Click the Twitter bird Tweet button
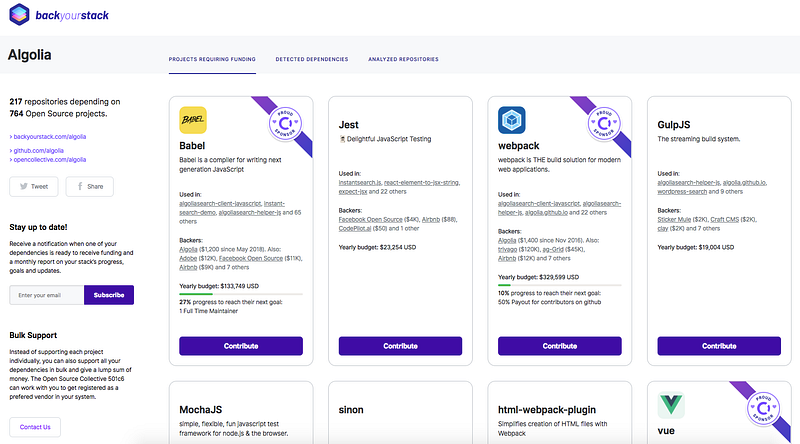Image resolution: width=800 pixels, height=444 pixels. [x=34, y=186]
